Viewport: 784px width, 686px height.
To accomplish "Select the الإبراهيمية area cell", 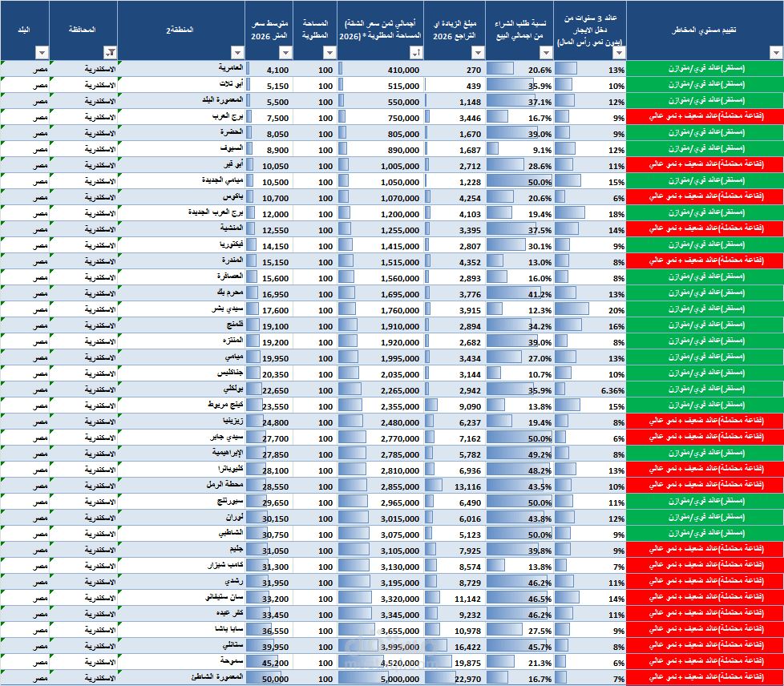I will pyautogui.click(x=181, y=454).
